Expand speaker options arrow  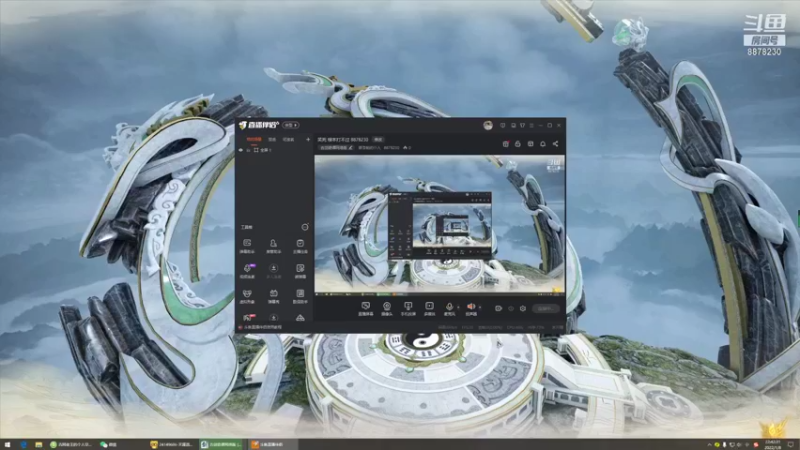tap(480, 307)
